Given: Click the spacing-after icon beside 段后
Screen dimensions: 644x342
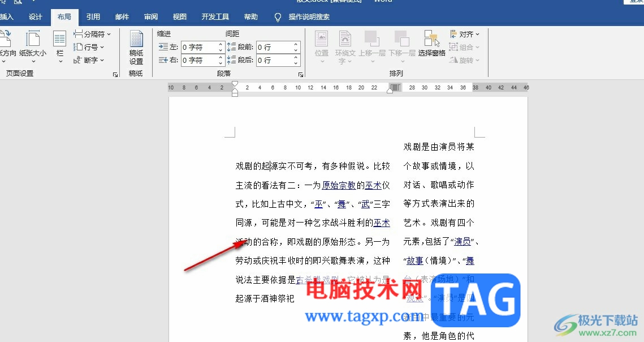Looking at the screenshot, I should coord(232,60).
